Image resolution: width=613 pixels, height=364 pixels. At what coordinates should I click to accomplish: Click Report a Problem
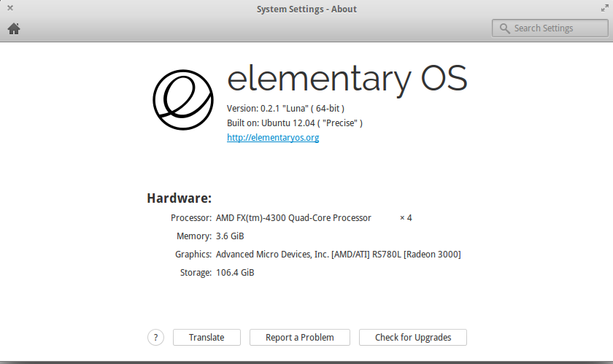pos(299,337)
